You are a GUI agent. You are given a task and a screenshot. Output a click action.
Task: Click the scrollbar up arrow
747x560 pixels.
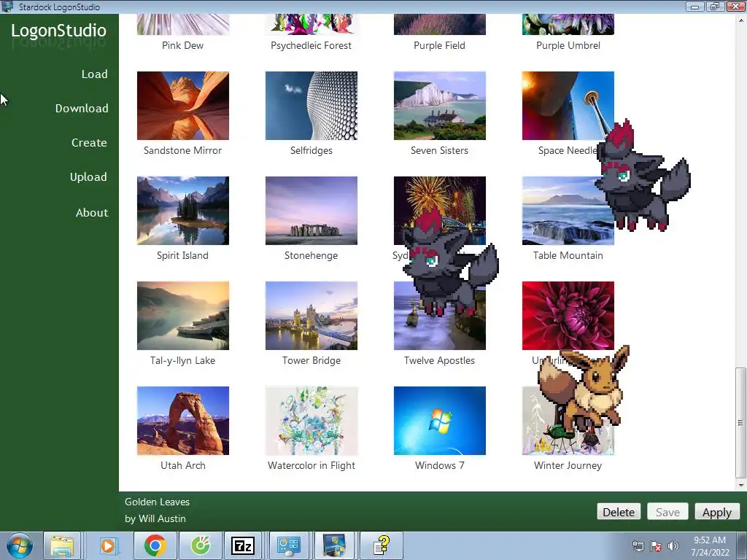click(740, 20)
